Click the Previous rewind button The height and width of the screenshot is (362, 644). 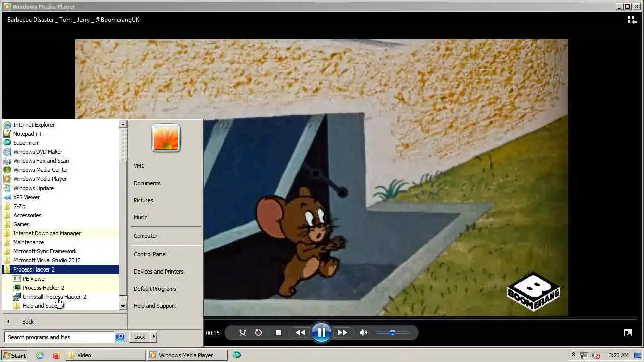coord(300,333)
